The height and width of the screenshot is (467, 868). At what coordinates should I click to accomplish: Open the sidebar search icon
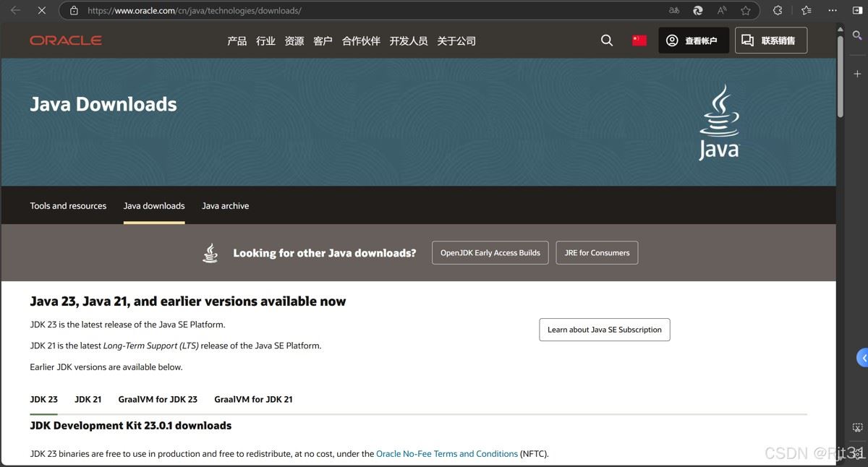click(x=857, y=36)
